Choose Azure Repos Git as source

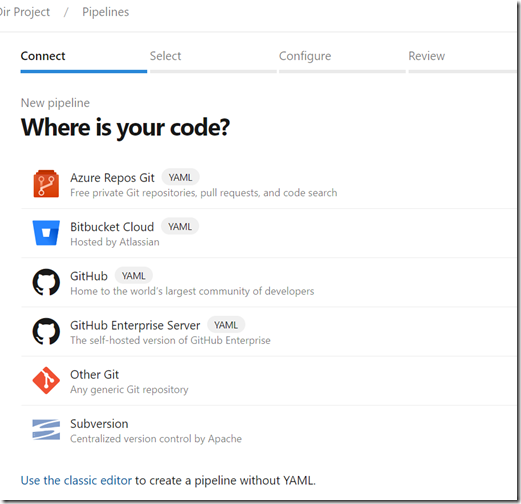[112, 178]
